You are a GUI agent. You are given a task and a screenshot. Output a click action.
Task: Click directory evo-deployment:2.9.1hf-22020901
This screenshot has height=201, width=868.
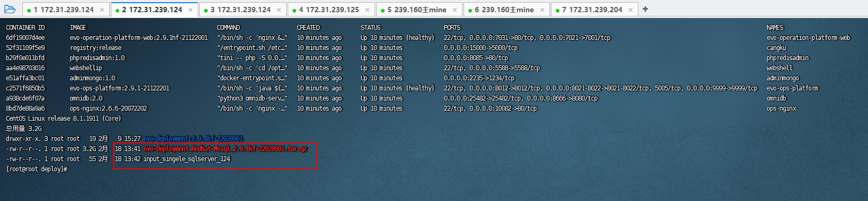(193, 139)
